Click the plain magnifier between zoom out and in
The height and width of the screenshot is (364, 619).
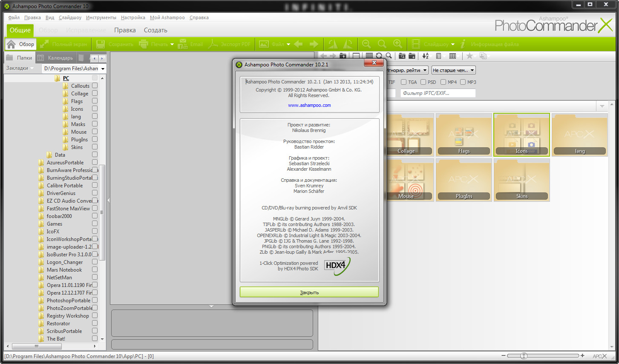pyautogui.click(x=382, y=44)
